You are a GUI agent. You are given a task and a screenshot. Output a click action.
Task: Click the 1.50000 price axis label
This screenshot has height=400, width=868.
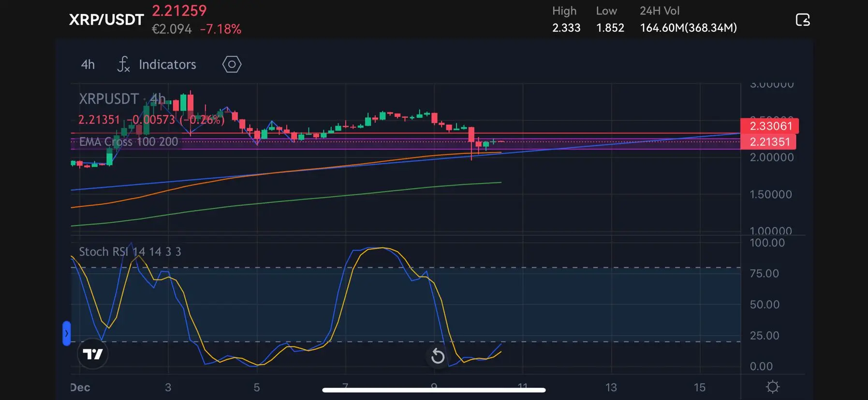pyautogui.click(x=771, y=195)
